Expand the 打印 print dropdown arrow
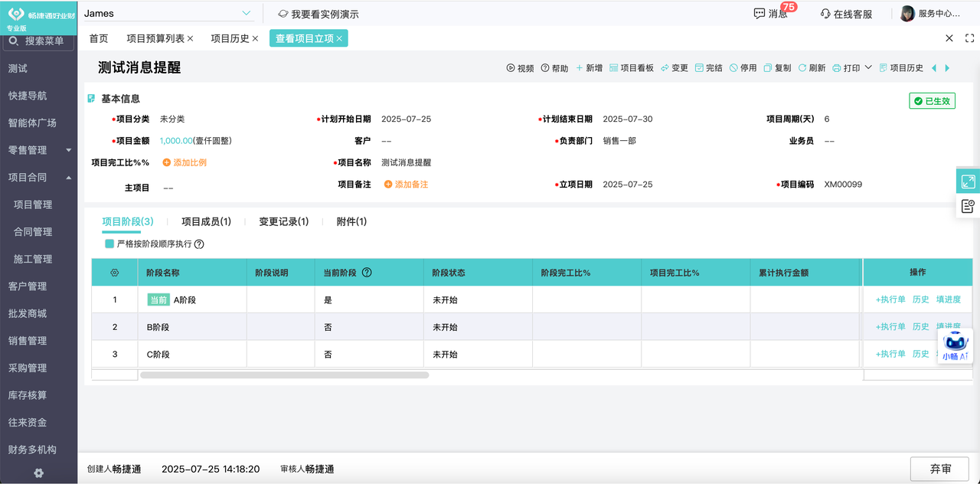Image resolution: width=980 pixels, height=484 pixels. tap(868, 67)
